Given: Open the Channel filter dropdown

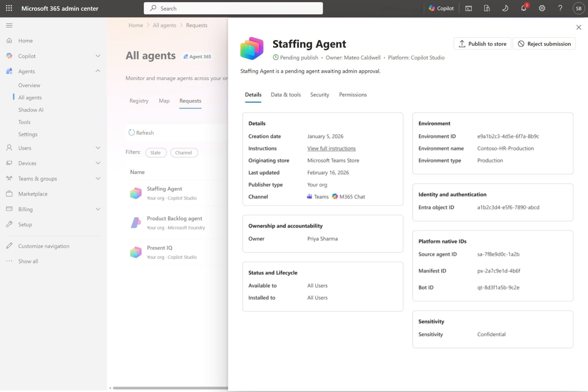Looking at the screenshot, I should [184, 153].
